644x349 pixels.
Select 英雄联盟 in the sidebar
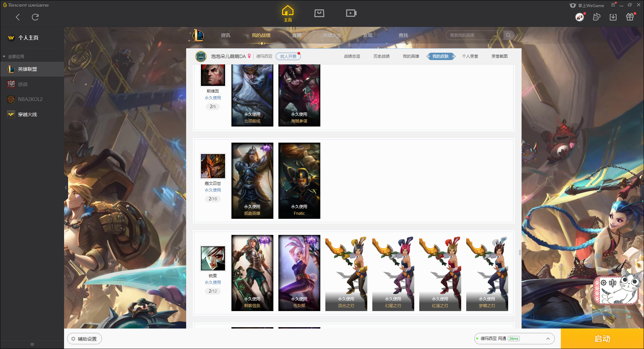(32, 69)
